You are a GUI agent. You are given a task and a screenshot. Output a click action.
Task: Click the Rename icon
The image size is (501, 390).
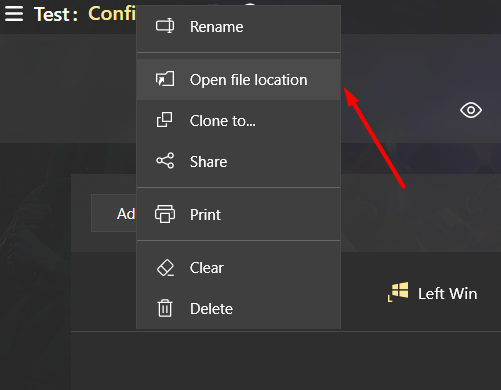[x=165, y=26]
